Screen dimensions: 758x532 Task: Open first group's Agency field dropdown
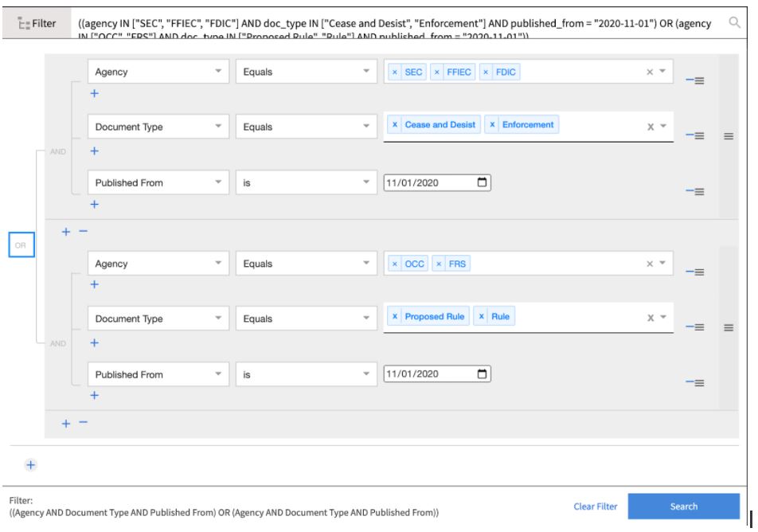[158, 72]
